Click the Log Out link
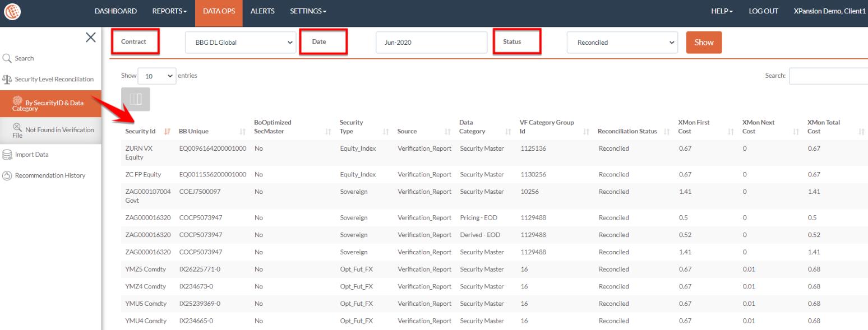This screenshot has width=868, height=330. pyautogui.click(x=763, y=11)
